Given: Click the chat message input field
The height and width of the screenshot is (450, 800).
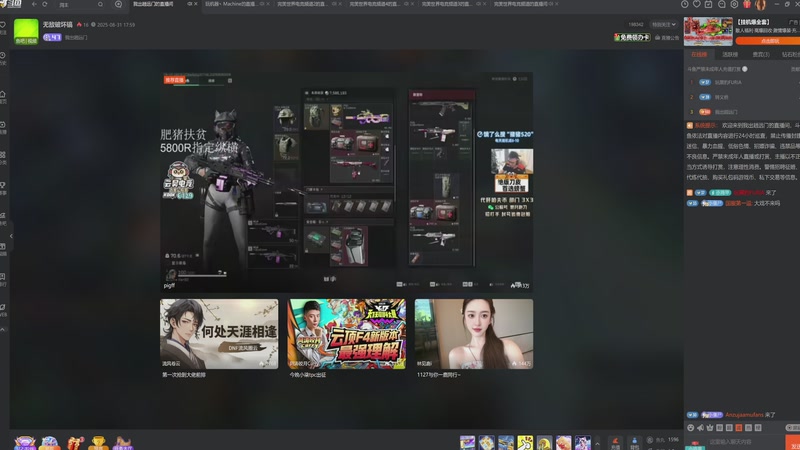Looking at the screenshot, I should (x=743, y=442).
